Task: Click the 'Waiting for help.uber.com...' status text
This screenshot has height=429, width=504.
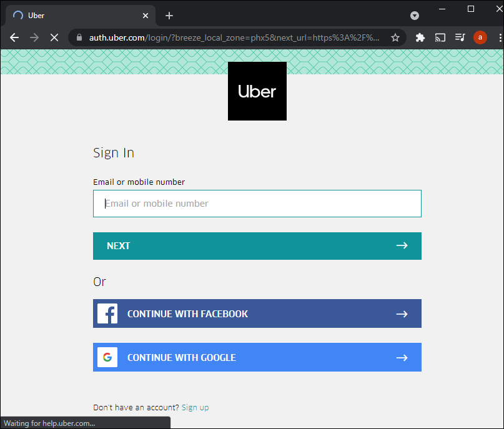Action: [x=49, y=423]
